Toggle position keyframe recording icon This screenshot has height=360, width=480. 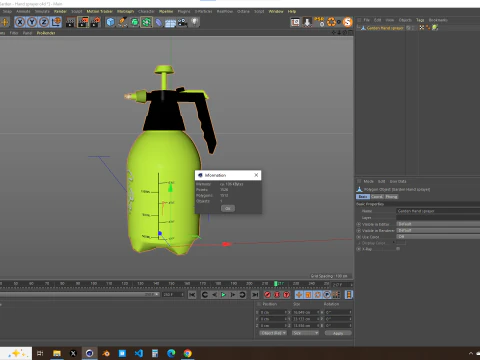[x=299, y=295]
